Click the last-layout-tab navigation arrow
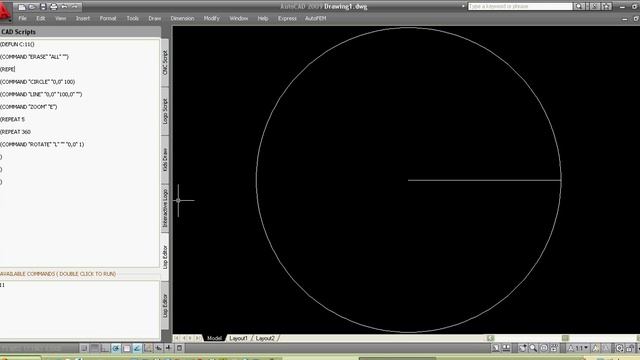The height and width of the screenshot is (360, 640). [x=198, y=338]
